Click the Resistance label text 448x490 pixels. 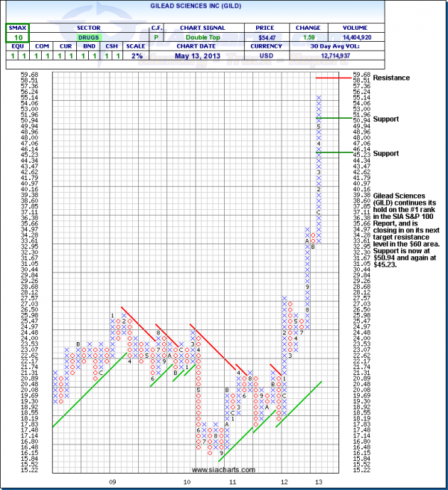click(x=391, y=78)
